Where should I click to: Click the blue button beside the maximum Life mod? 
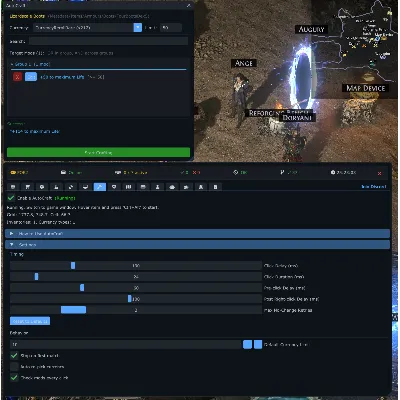click(31, 77)
